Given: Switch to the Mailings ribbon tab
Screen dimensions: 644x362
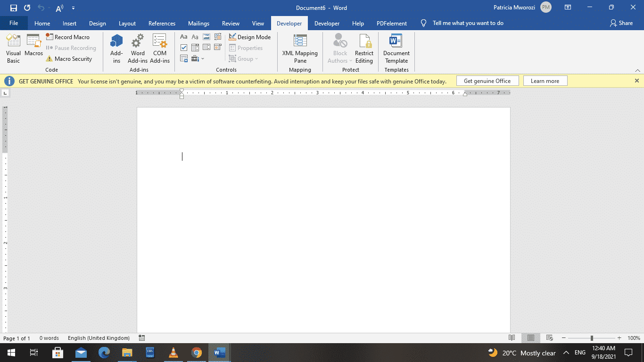Looking at the screenshot, I should pyautogui.click(x=198, y=23).
